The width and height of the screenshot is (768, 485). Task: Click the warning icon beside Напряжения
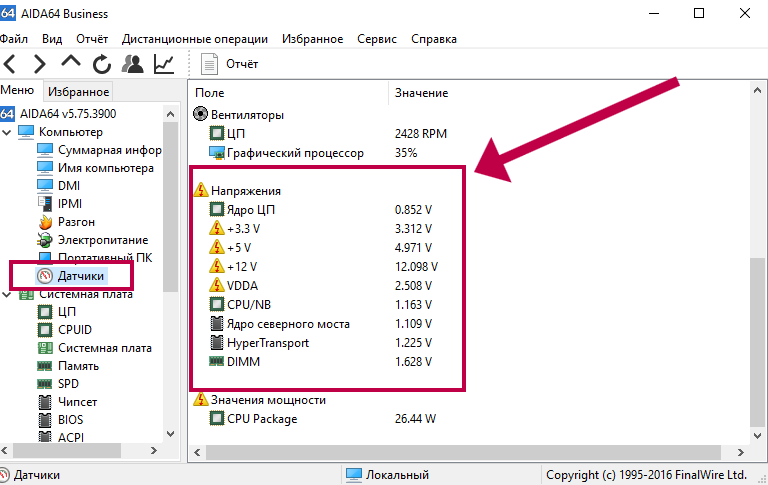click(x=201, y=190)
